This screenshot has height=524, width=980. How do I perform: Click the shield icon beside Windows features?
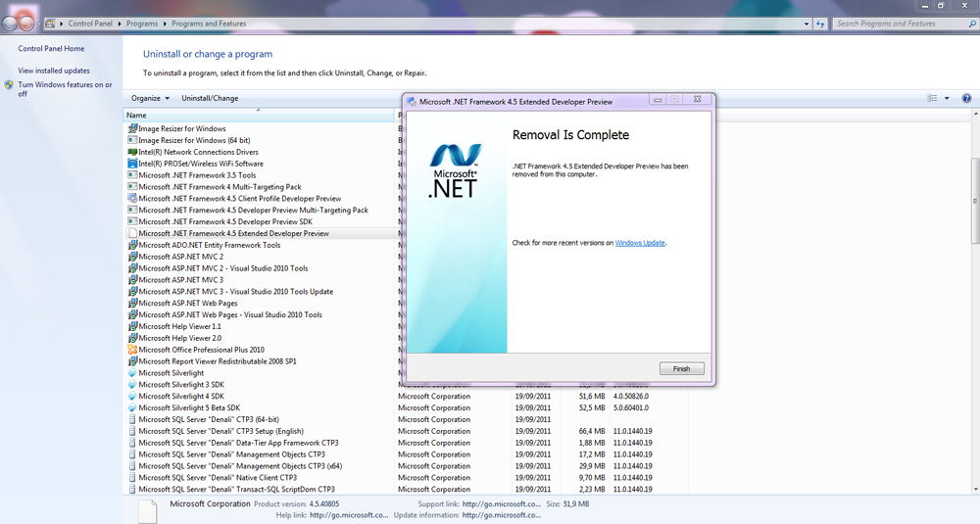(x=9, y=85)
